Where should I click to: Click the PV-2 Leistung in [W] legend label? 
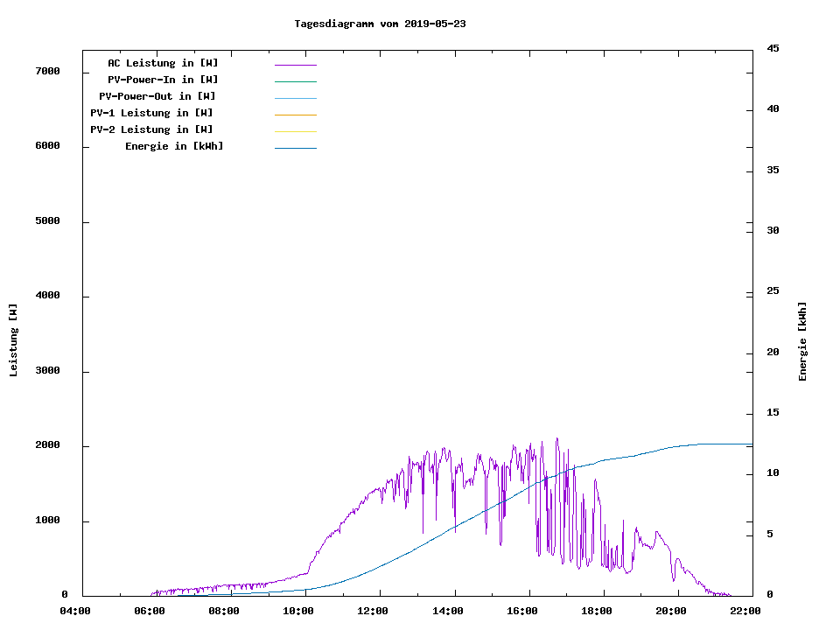[x=151, y=129]
